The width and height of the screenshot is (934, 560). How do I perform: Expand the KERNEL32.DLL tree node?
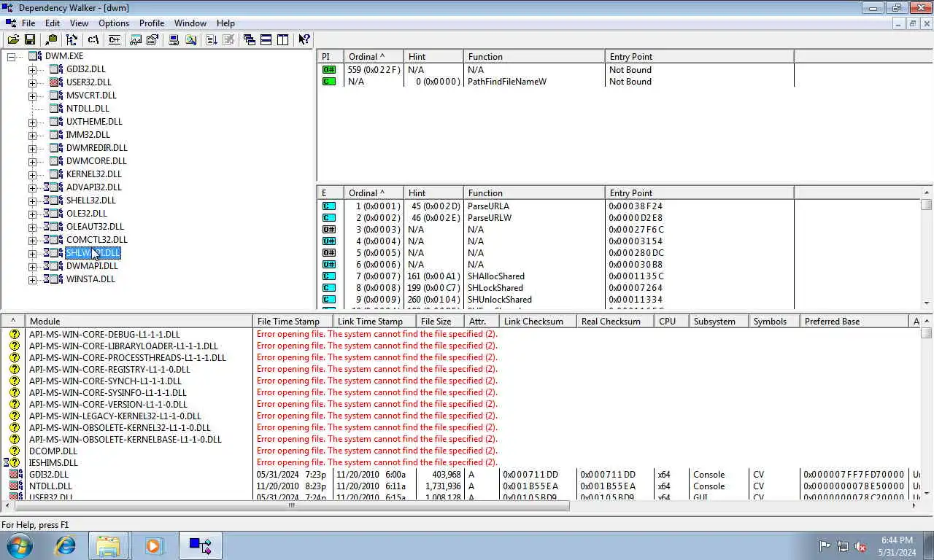point(32,174)
